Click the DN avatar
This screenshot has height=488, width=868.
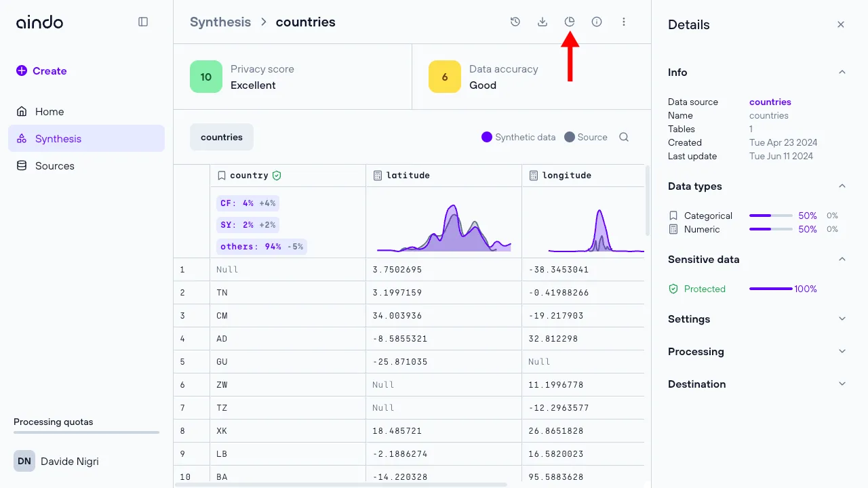pyautogui.click(x=24, y=461)
